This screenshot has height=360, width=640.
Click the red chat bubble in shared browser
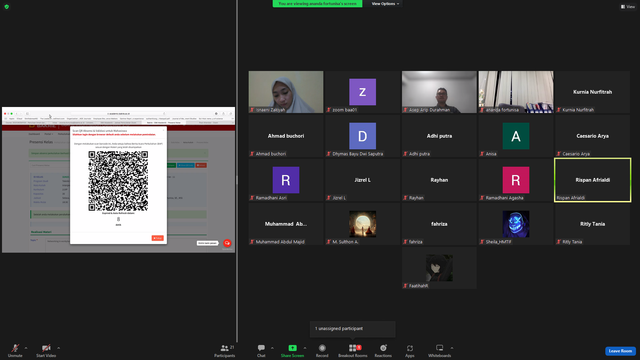(227, 243)
